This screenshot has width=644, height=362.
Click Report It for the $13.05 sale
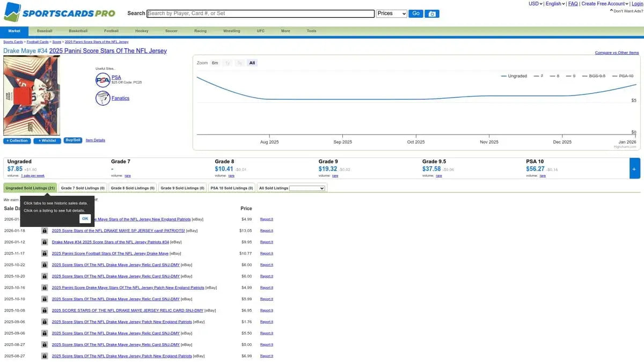pyautogui.click(x=267, y=231)
